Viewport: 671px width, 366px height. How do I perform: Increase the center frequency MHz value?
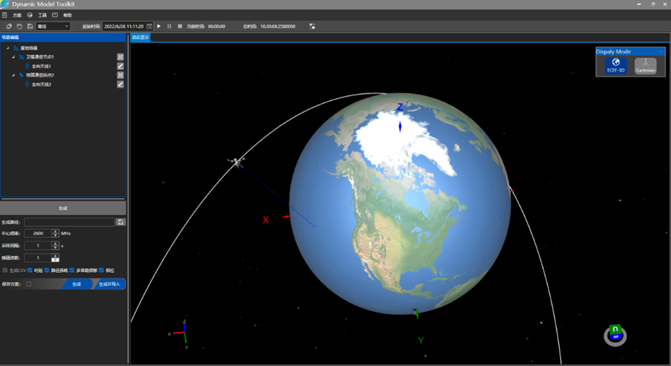tap(55, 231)
